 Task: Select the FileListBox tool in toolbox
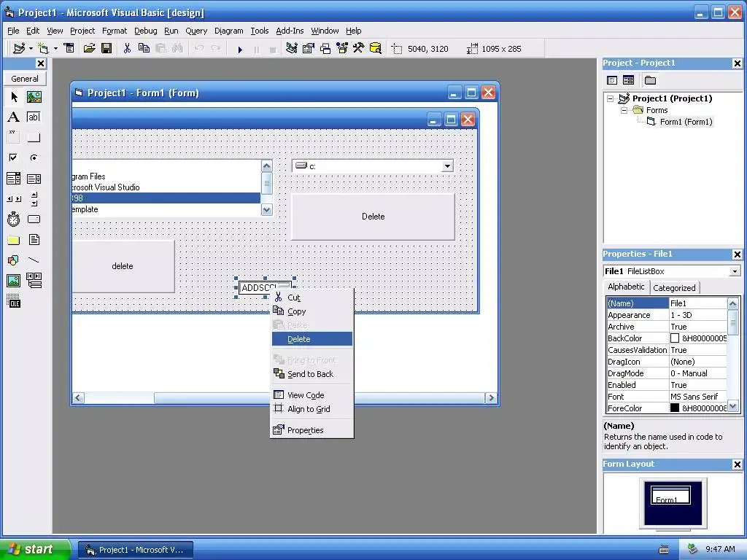[x=34, y=240]
